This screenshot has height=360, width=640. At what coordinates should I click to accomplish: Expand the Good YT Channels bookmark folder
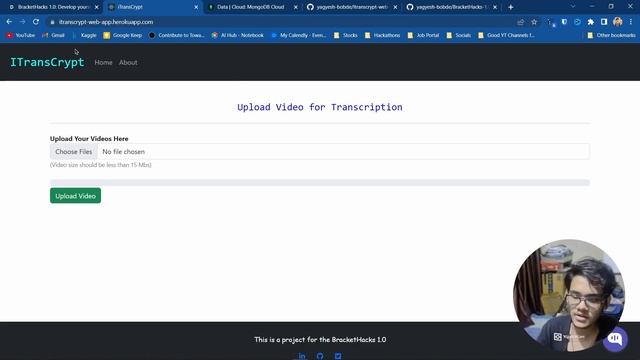(x=506, y=36)
